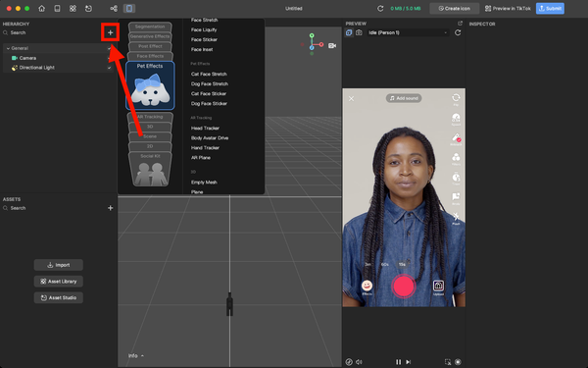Image resolution: width=588 pixels, height=368 pixels.
Task: Switch to live camera preview icon
Action: [359, 32]
